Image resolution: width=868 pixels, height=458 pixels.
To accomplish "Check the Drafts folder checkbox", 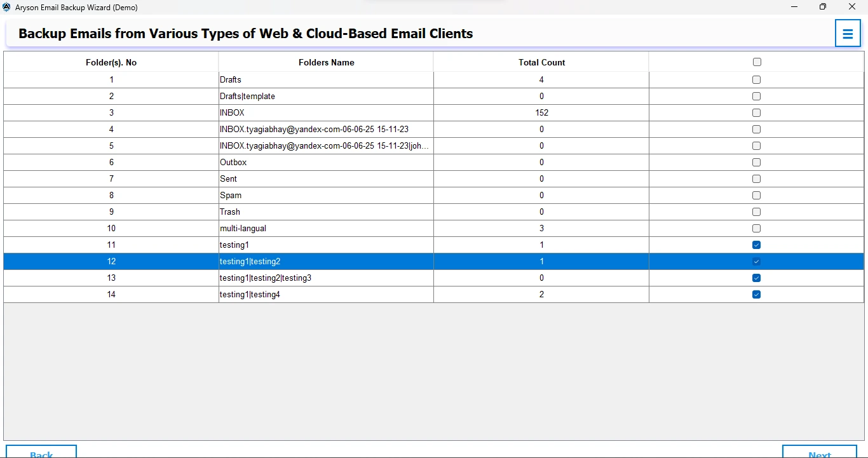I will click(756, 80).
